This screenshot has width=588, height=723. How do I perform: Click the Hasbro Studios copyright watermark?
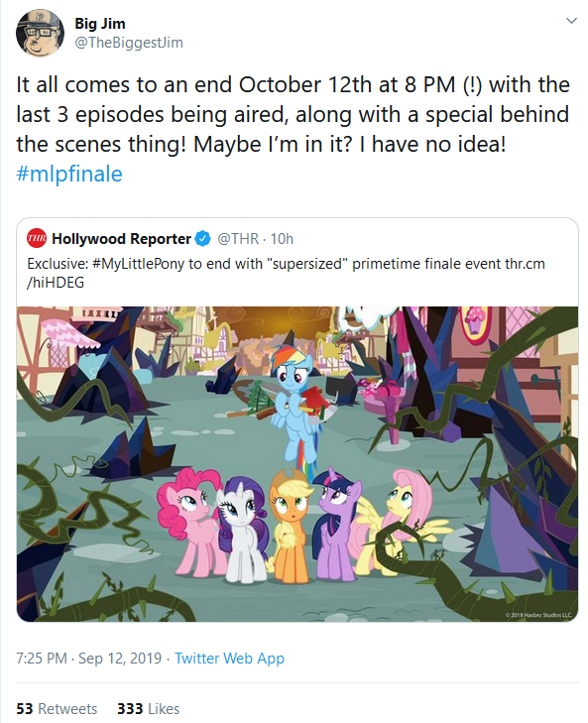point(538,615)
